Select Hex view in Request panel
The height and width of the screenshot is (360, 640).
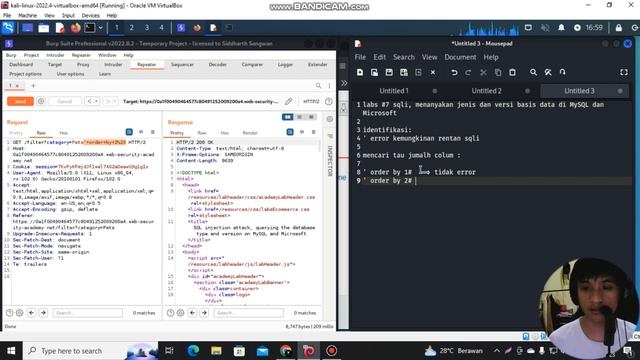tap(63, 133)
